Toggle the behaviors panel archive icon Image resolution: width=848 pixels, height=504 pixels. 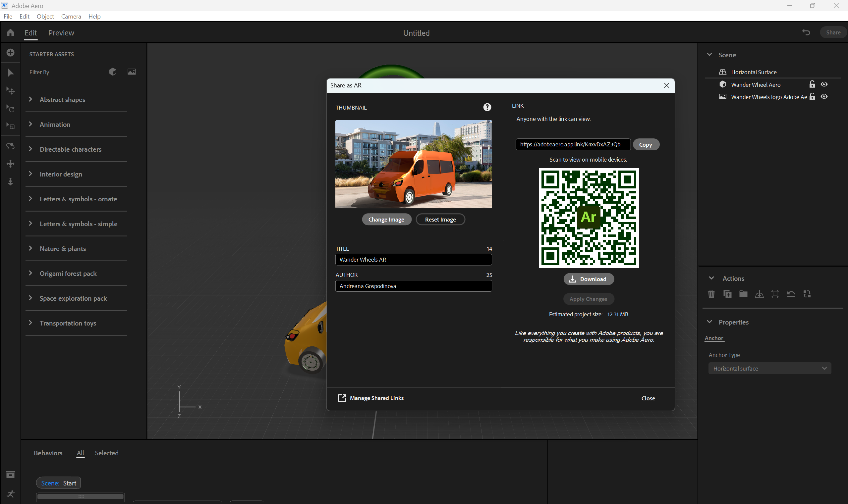11,475
